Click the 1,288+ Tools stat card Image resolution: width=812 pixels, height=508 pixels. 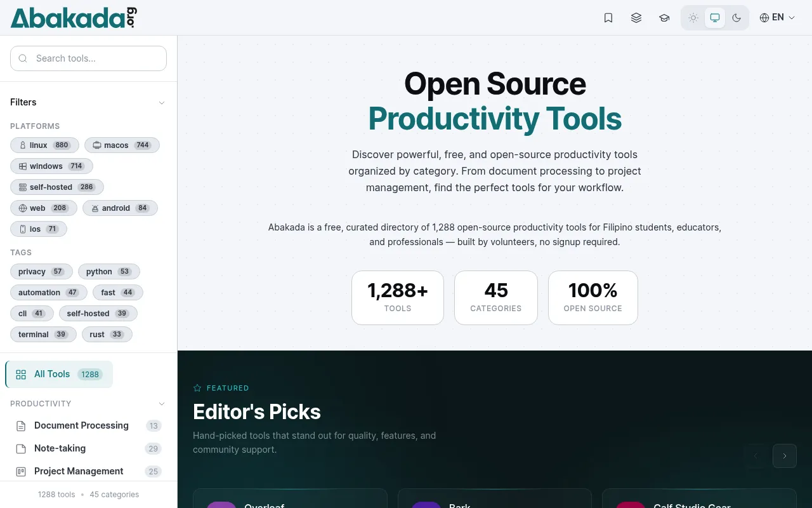(398, 298)
